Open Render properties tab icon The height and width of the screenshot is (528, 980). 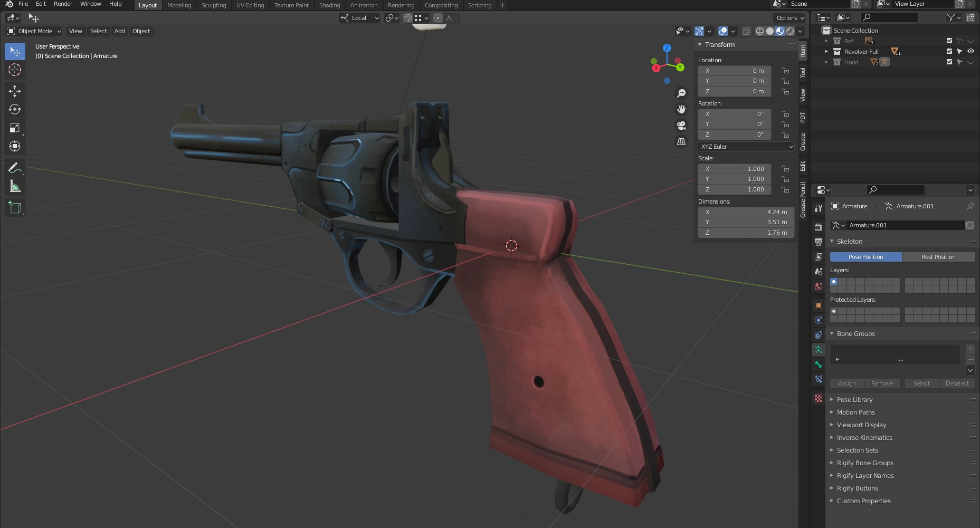coord(819,227)
